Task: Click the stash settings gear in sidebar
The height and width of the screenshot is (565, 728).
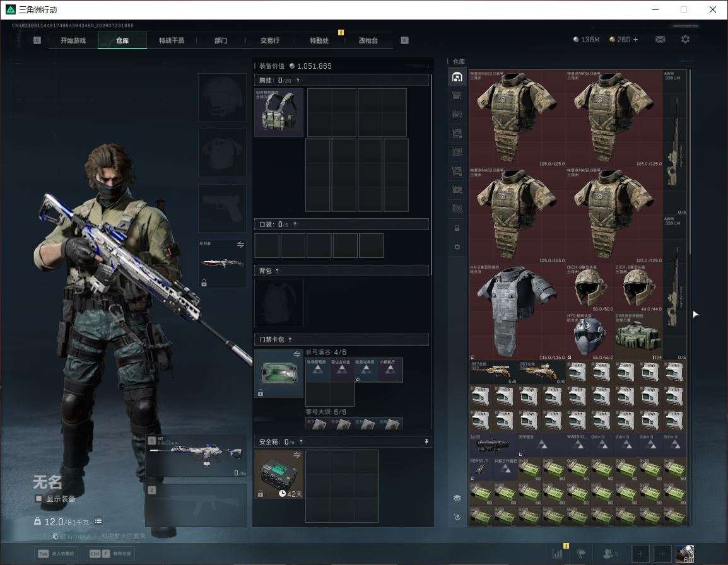Action: pyautogui.click(x=457, y=247)
